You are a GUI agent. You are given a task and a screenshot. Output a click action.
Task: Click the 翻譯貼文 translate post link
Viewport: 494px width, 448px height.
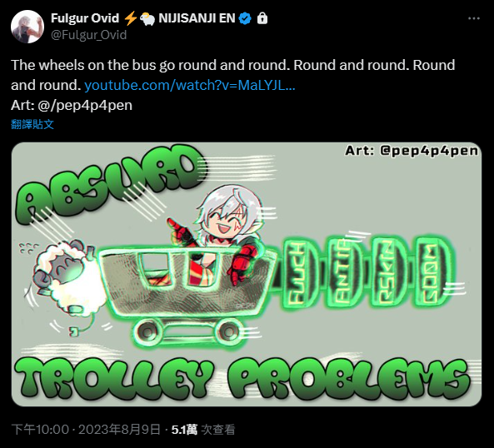(32, 124)
